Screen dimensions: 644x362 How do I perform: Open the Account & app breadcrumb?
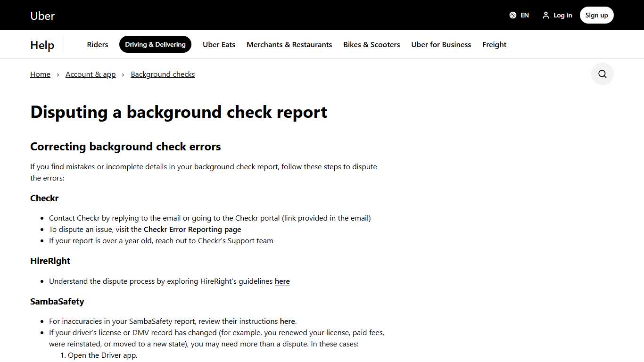91,74
